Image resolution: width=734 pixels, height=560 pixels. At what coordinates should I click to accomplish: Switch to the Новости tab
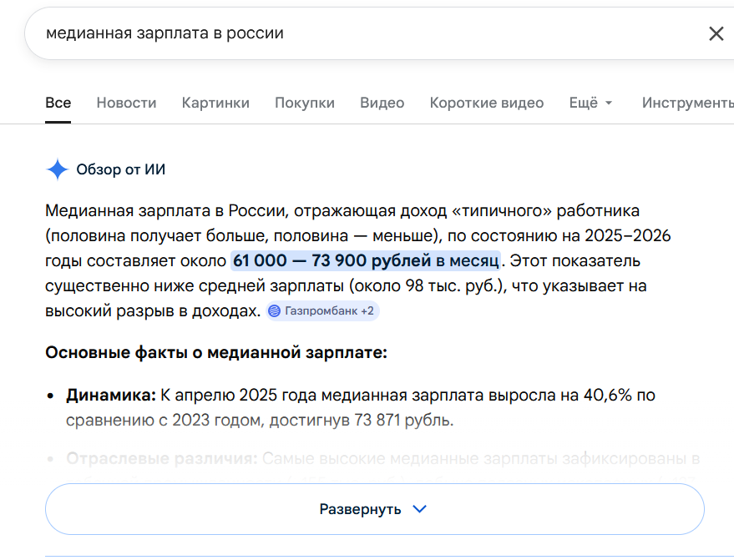coord(126,103)
